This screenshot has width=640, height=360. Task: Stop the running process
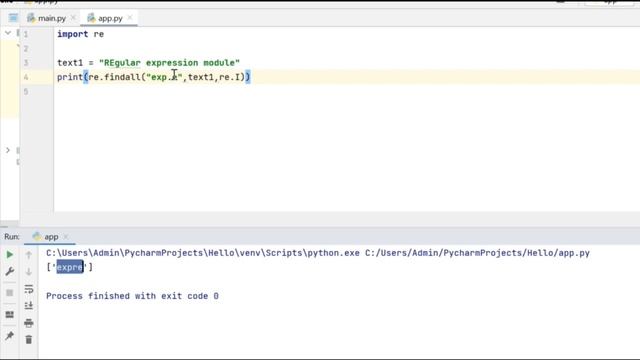tap(9, 293)
